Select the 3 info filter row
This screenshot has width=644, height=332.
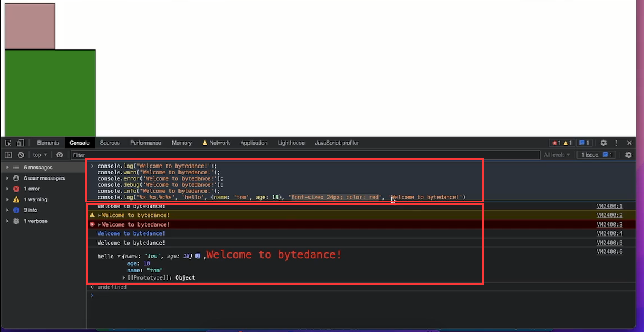point(43,210)
